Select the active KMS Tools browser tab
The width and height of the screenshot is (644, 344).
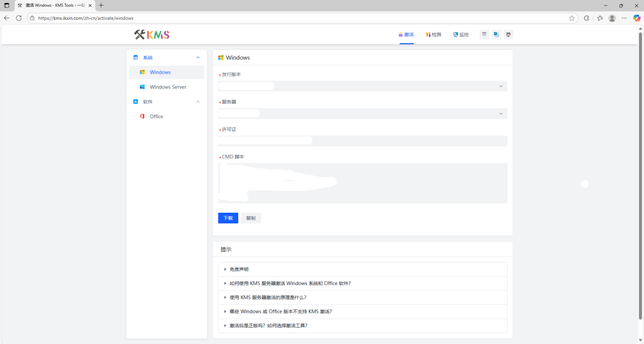coord(54,5)
